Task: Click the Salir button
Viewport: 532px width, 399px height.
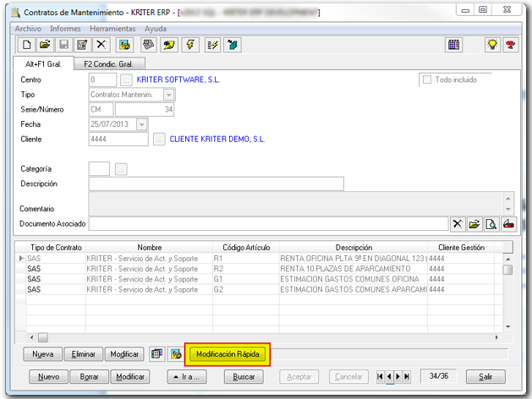Action: click(x=485, y=377)
